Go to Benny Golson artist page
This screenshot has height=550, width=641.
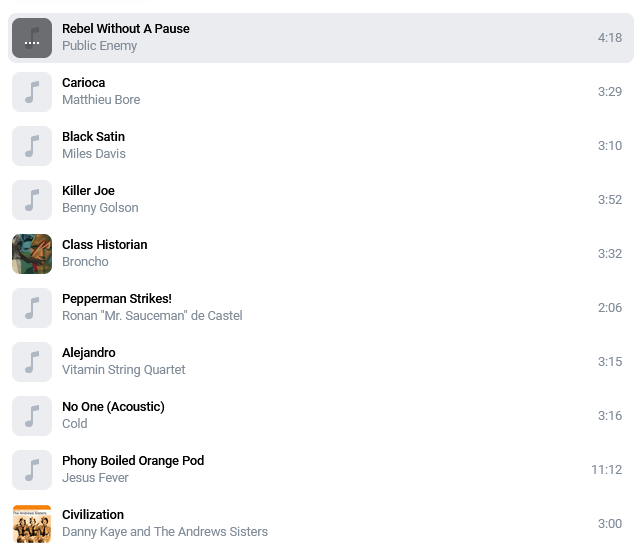click(100, 208)
